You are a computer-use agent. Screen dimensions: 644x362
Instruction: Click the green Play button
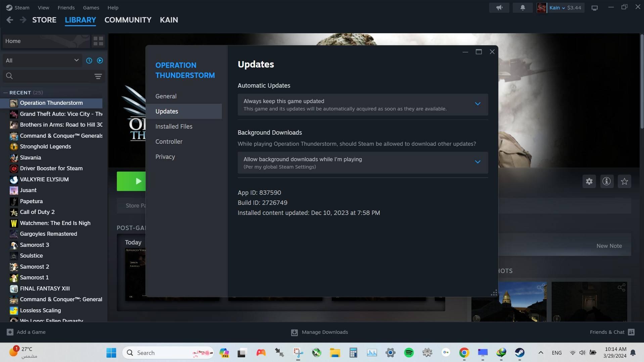pyautogui.click(x=131, y=181)
